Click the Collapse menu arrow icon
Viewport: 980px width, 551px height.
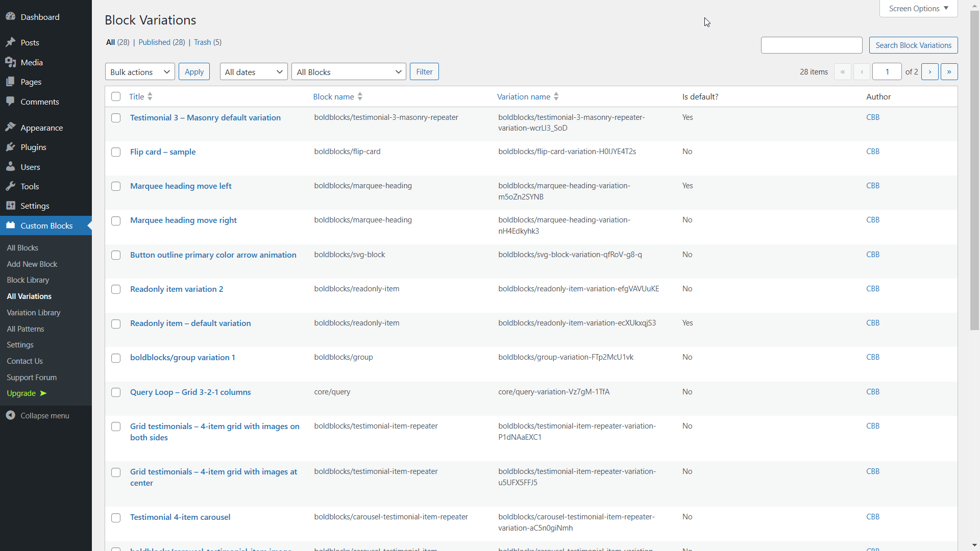click(x=10, y=415)
